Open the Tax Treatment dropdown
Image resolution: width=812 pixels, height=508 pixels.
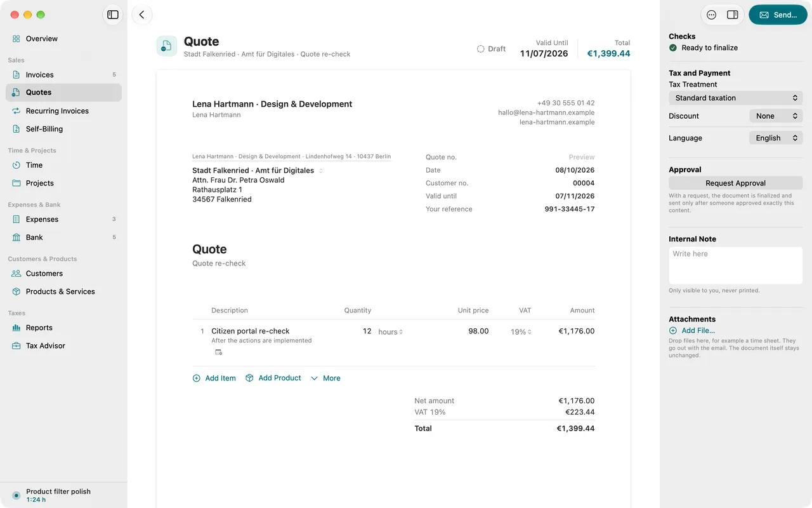[736, 98]
